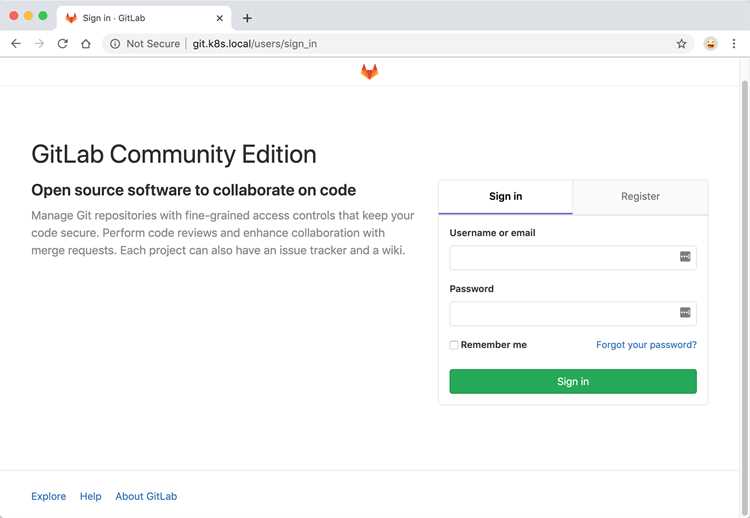Reload the page with the refresh icon
This screenshot has height=518, width=750.
(63, 44)
